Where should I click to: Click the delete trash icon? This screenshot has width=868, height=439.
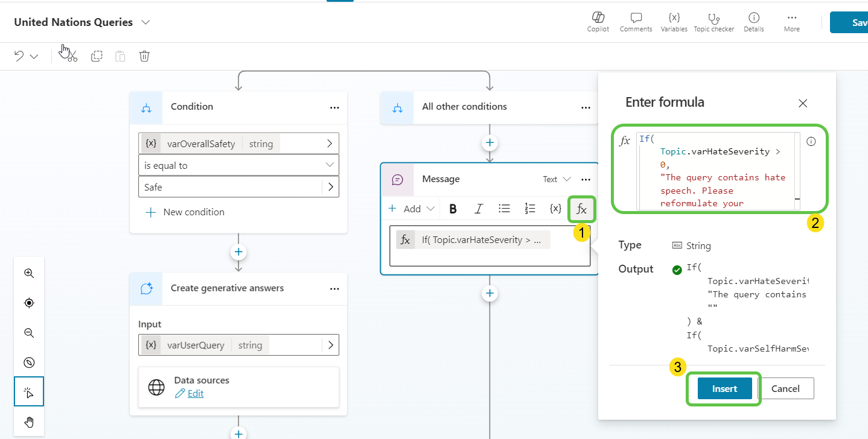[144, 56]
